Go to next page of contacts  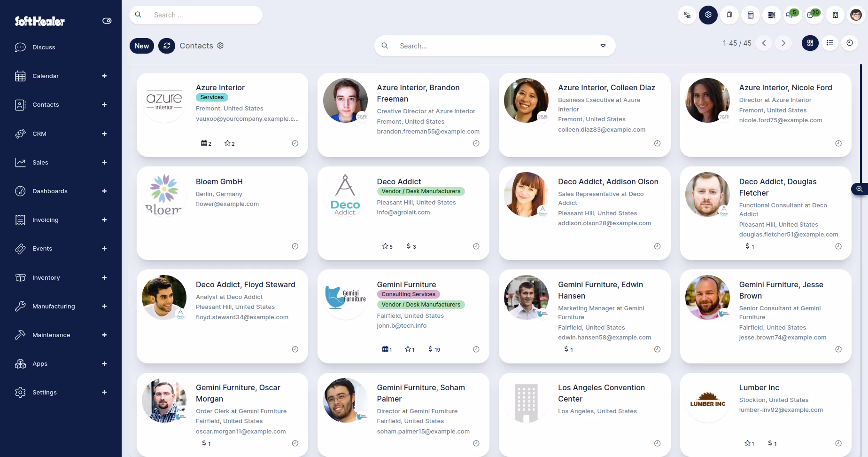pyautogui.click(x=783, y=43)
